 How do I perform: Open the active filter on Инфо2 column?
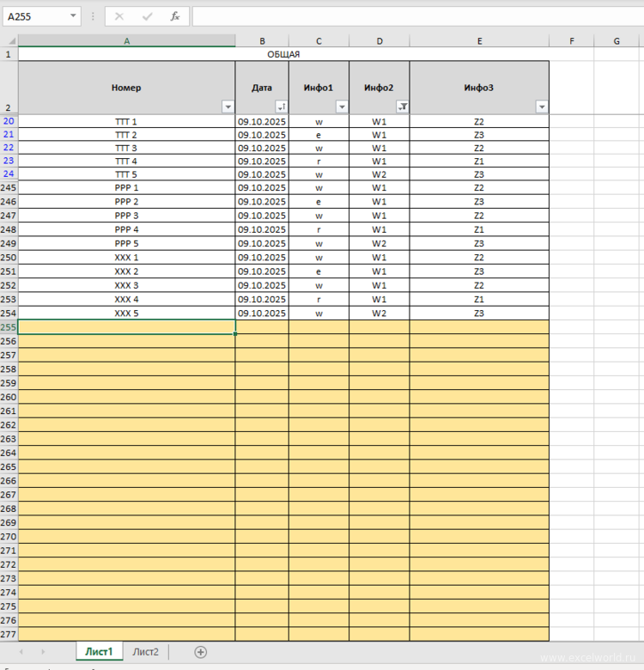pyautogui.click(x=402, y=107)
